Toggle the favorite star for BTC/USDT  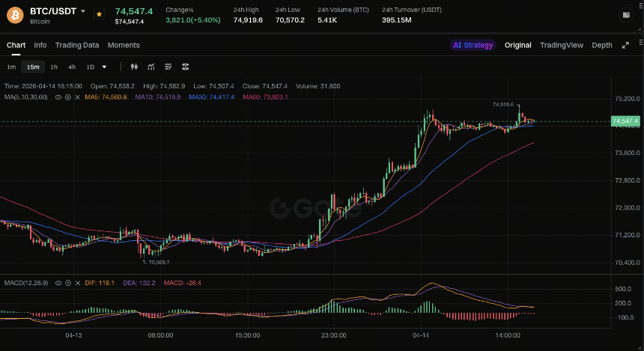(x=99, y=14)
